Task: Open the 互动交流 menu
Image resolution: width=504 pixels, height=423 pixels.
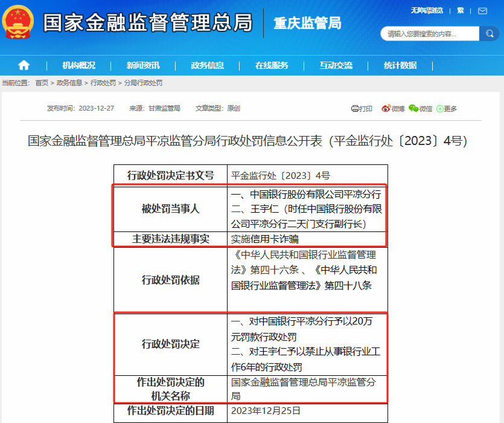Action: (336, 65)
